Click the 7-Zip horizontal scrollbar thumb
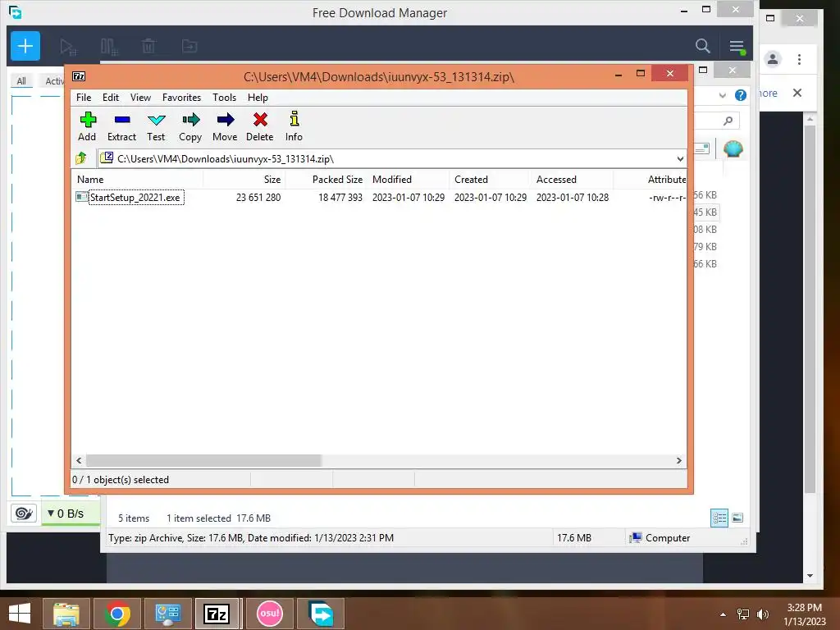The width and height of the screenshot is (840, 630). pos(203,461)
